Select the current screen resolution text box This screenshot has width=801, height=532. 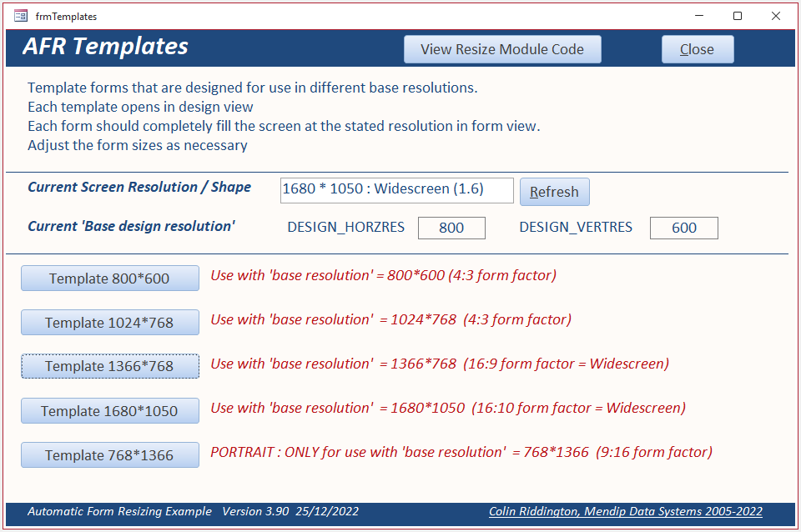tap(396, 190)
